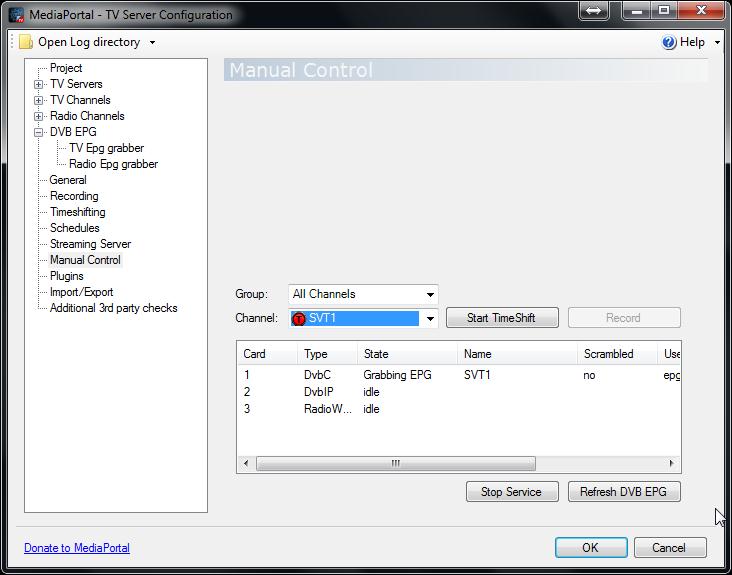
Task: Click the double-arrow button in title bar
Action: pyautogui.click(x=593, y=11)
